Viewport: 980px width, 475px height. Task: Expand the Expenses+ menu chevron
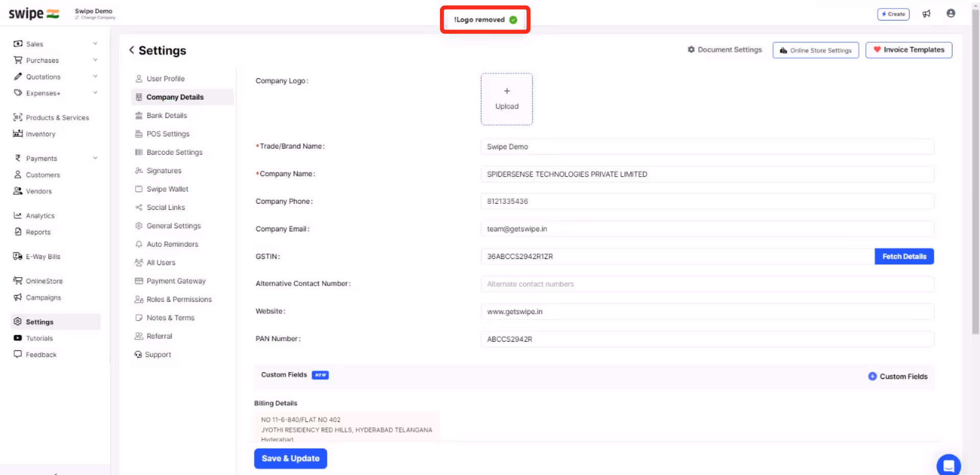95,93
